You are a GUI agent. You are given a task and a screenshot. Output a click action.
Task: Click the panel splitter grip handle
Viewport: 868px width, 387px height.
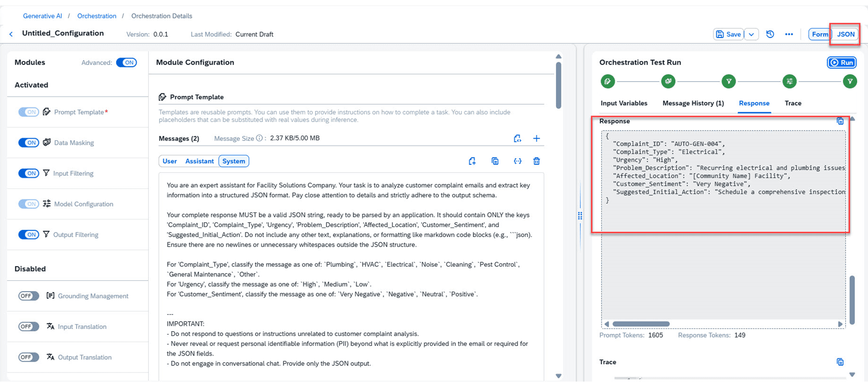point(580,216)
